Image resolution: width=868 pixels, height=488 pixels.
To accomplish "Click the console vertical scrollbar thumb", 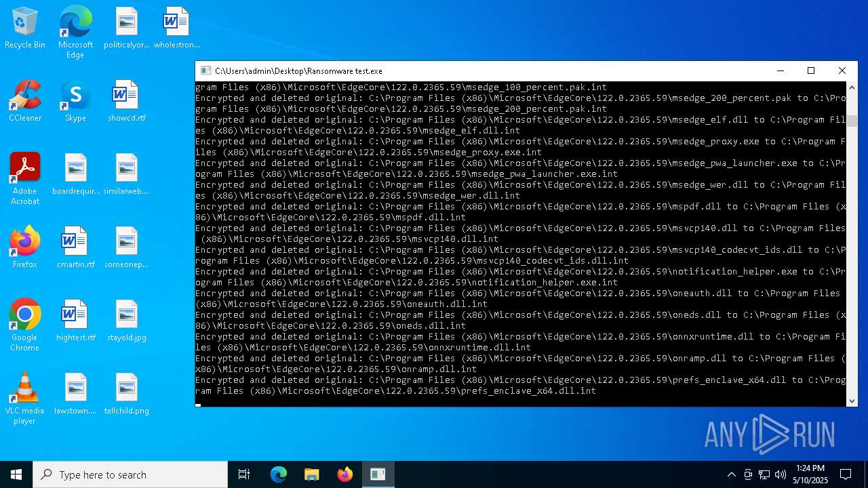I will coord(852,121).
